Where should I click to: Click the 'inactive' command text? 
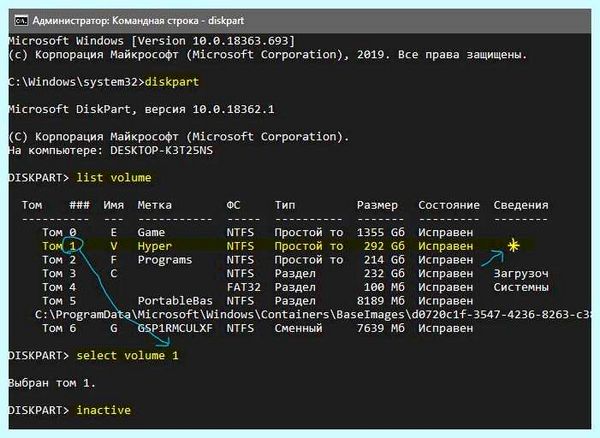(x=104, y=410)
